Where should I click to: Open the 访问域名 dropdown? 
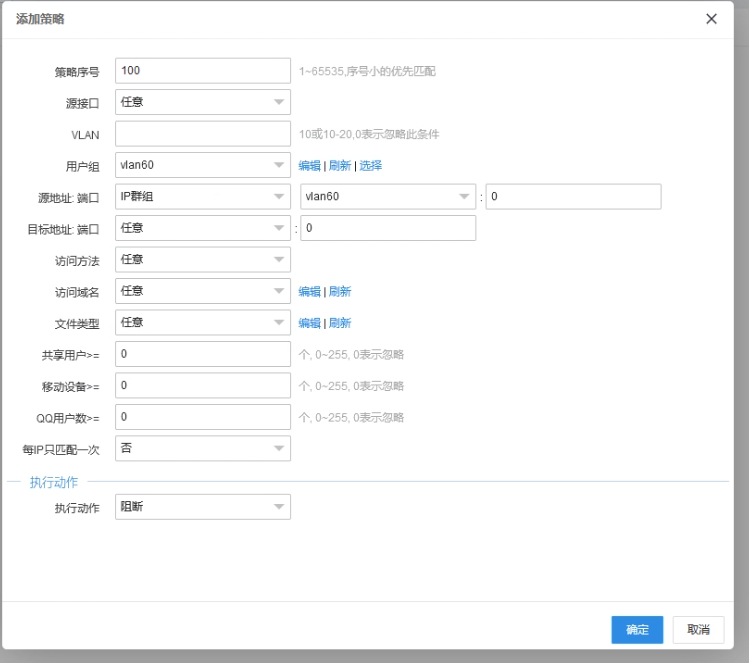pyautogui.click(x=203, y=291)
